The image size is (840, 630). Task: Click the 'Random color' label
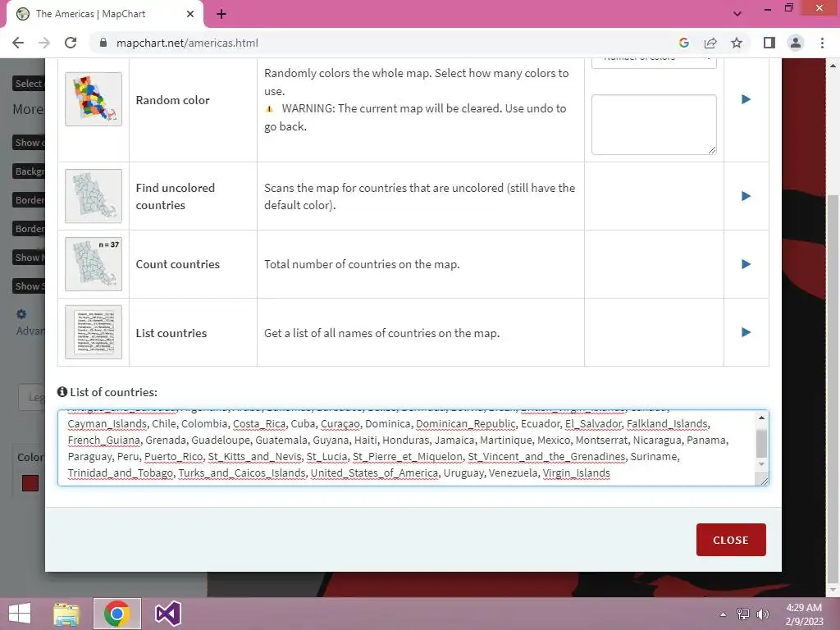[x=172, y=100]
